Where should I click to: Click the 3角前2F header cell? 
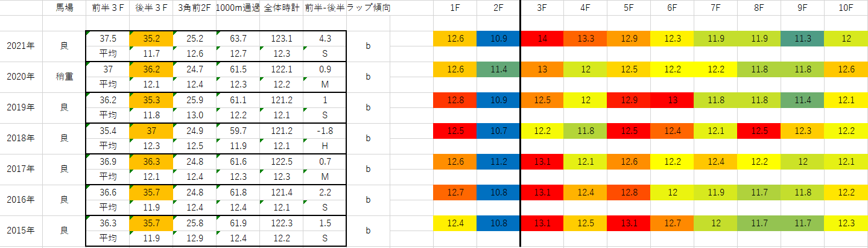(x=194, y=8)
